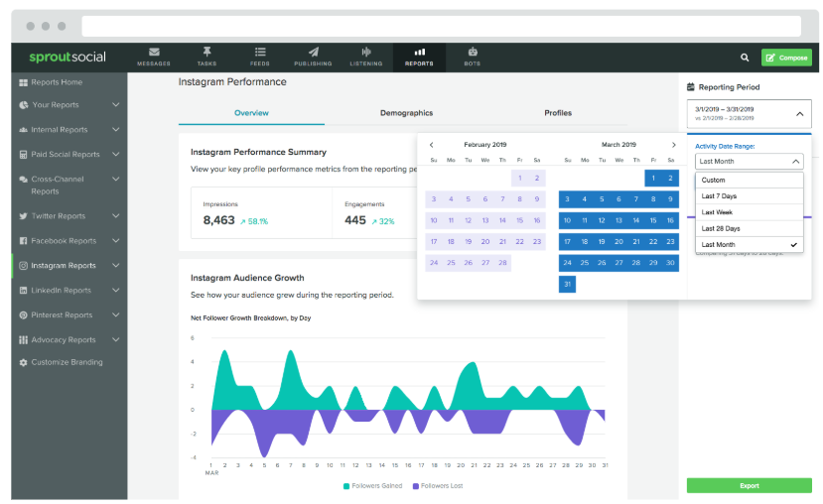Open the Reports bar chart icon
The image size is (823, 504).
pos(419,52)
